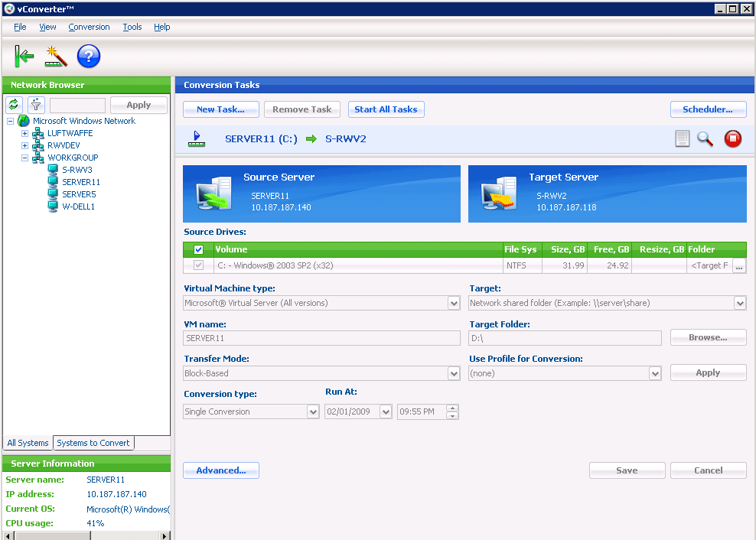Screen dimensions: 756x540
Task: Toggle the select-all checkbox in Volume header
Action: pos(199,249)
